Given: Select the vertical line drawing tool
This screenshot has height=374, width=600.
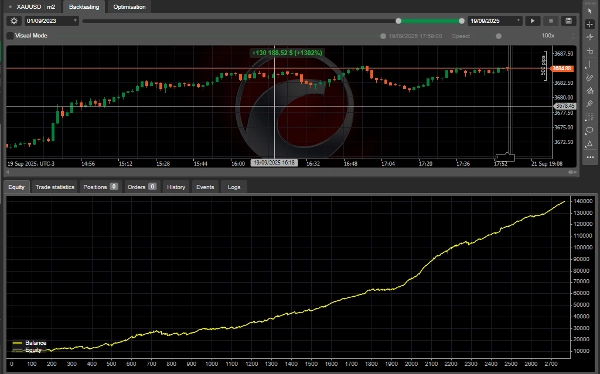Looking at the screenshot, I should 590,64.
